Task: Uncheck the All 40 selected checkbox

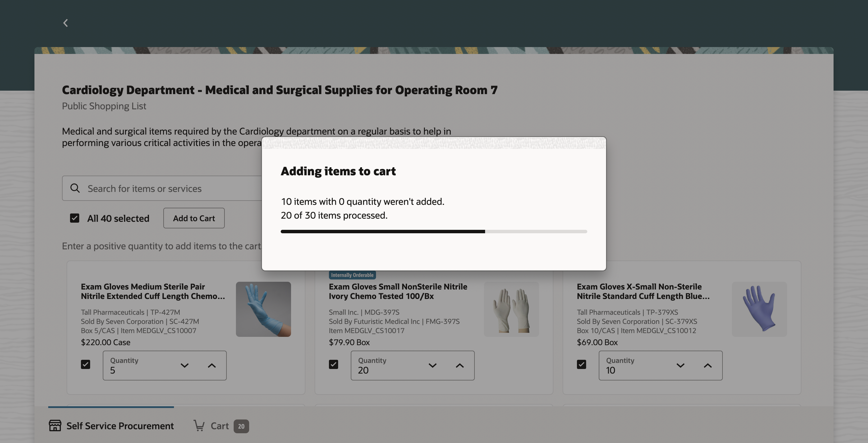Action: (74, 218)
